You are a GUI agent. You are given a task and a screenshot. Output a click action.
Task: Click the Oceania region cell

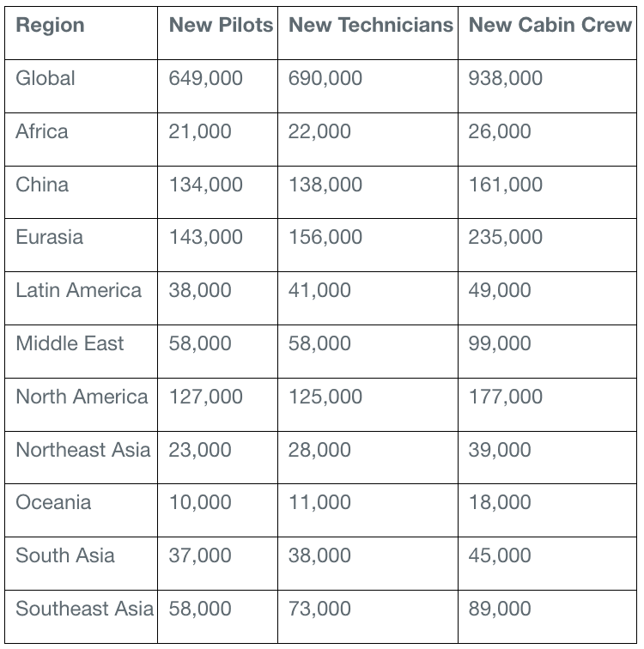pos(53,502)
